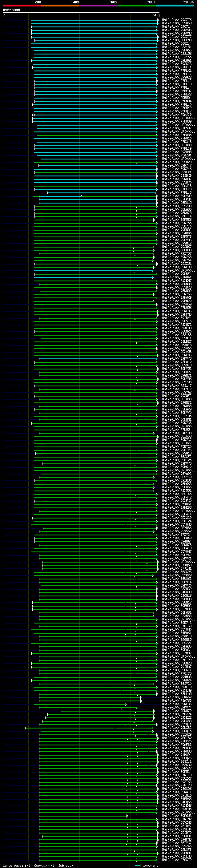Select hit label UniRef100_Q9FG65
Image resolution: width=197 pixels, height=868 pixels.
pos(177,50)
